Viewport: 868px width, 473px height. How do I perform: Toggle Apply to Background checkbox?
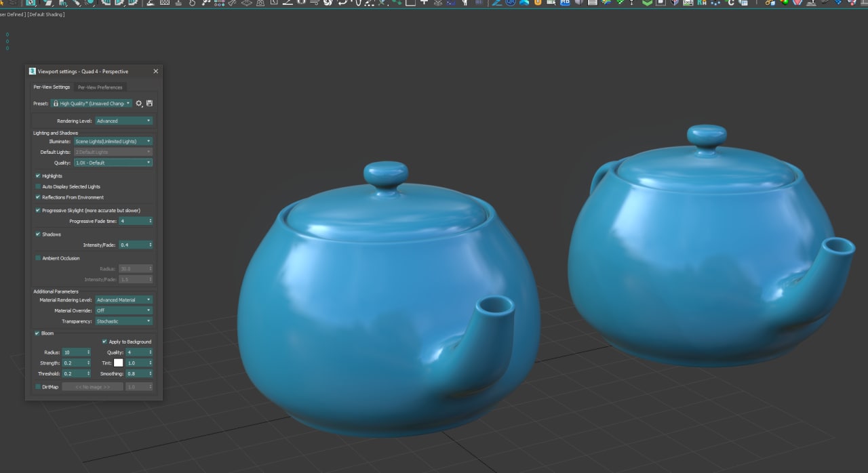tap(104, 342)
